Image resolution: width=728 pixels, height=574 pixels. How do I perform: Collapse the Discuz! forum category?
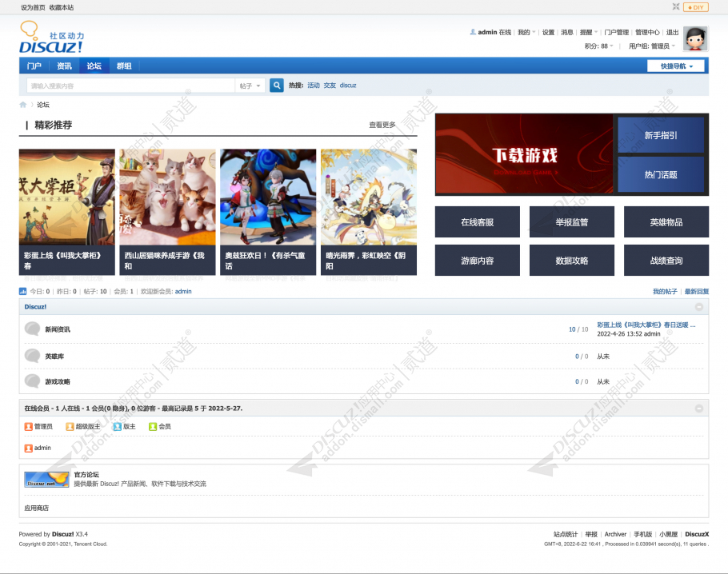(x=698, y=307)
